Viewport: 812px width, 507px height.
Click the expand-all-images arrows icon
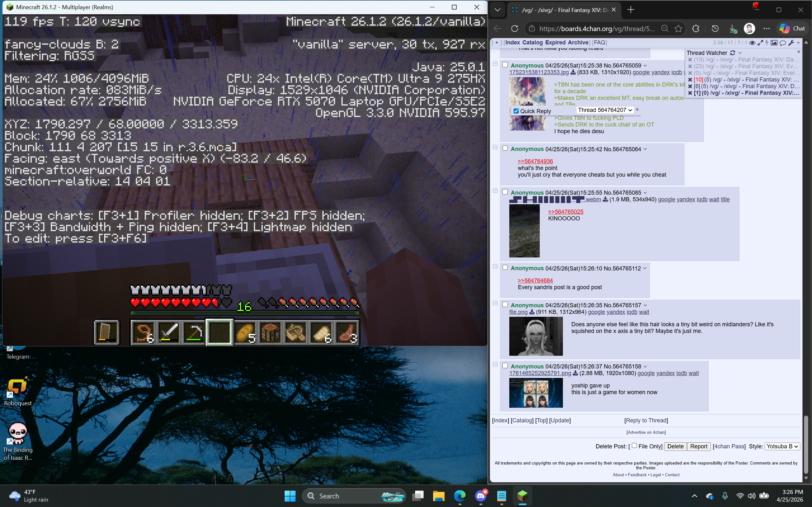coord(760,42)
